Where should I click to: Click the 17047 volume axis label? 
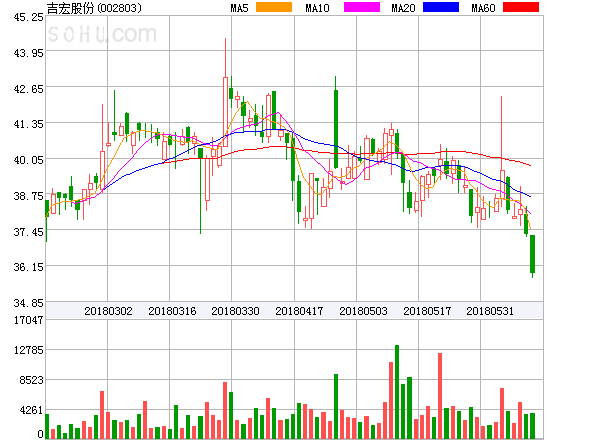(28, 320)
